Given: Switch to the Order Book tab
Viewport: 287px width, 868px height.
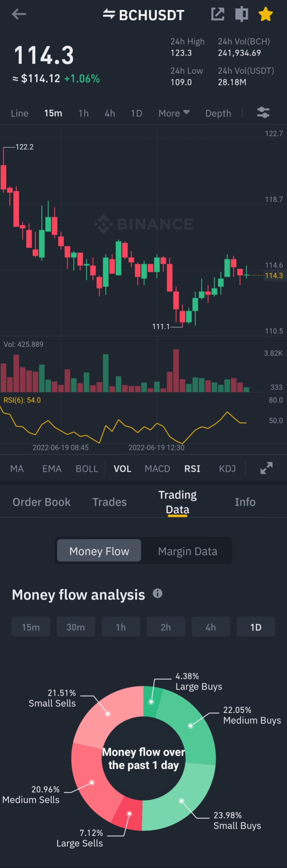Looking at the screenshot, I should click(x=41, y=502).
